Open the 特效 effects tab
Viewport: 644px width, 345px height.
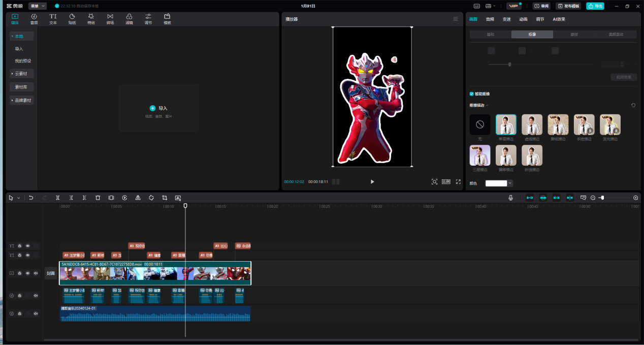pos(91,19)
